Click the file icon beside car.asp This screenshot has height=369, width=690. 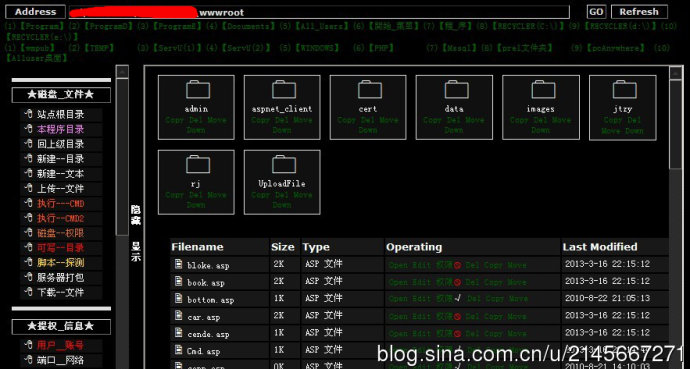[178, 316]
